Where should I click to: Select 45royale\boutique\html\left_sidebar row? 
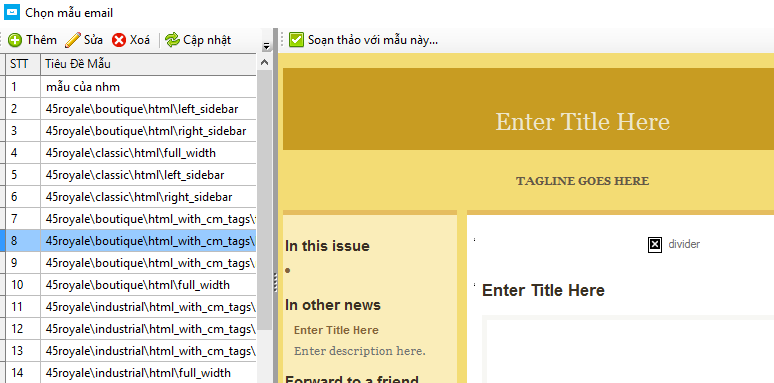(131, 109)
